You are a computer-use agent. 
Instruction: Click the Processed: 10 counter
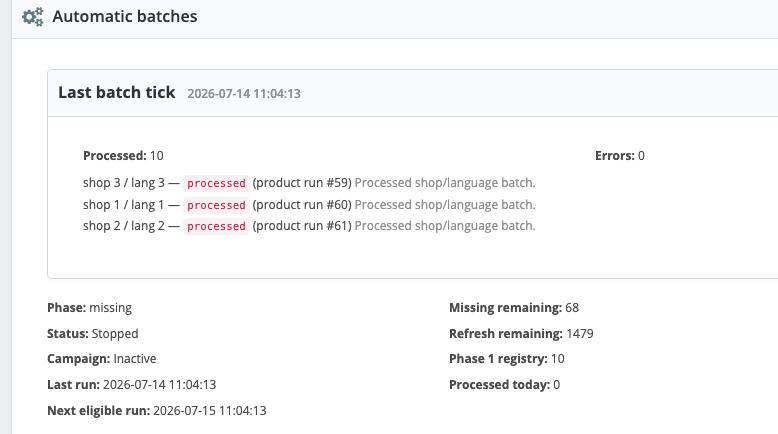click(x=123, y=156)
